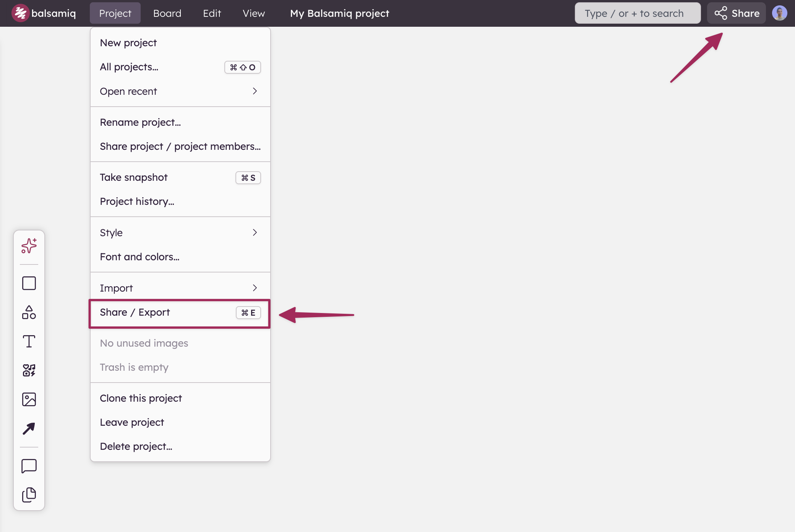Open the AI sparkle tool in sidebar
The image size is (795, 532).
[x=29, y=246]
